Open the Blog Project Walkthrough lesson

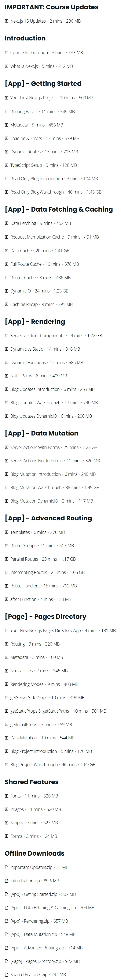coord(50,764)
